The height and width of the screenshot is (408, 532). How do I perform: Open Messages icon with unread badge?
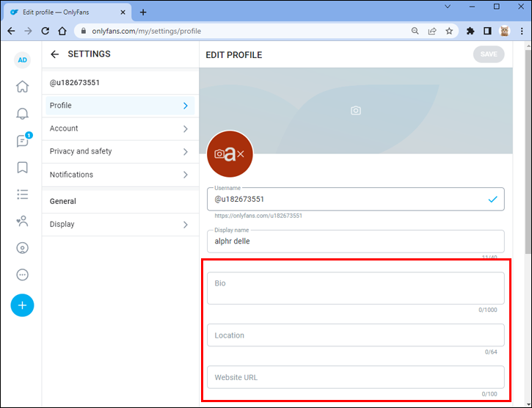(23, 140)
